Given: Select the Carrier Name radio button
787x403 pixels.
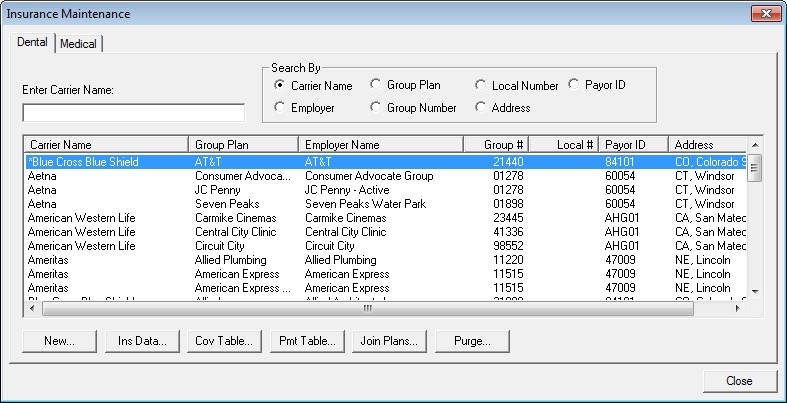Looking at the screenshot, I should pos(280,86).
